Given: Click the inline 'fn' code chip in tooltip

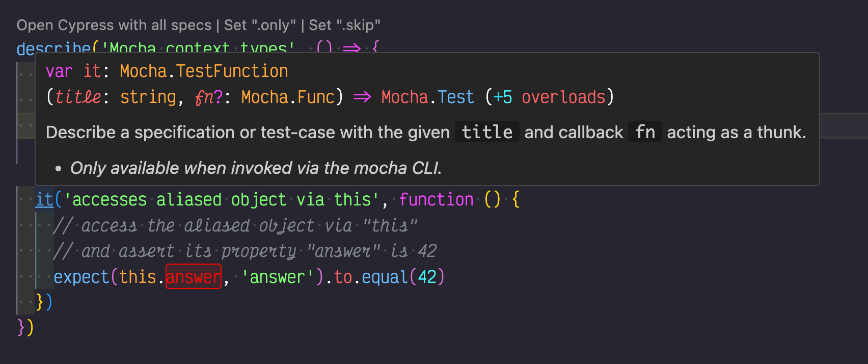Looking at the screenshot, I should [645, 132].
